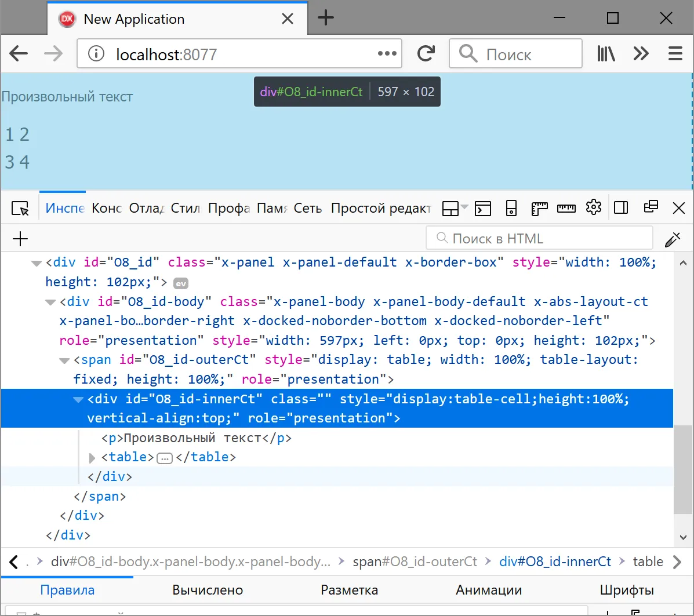Select div#O8_id-body breadcrumb
The image size is (694, 616).
(191, 562)
